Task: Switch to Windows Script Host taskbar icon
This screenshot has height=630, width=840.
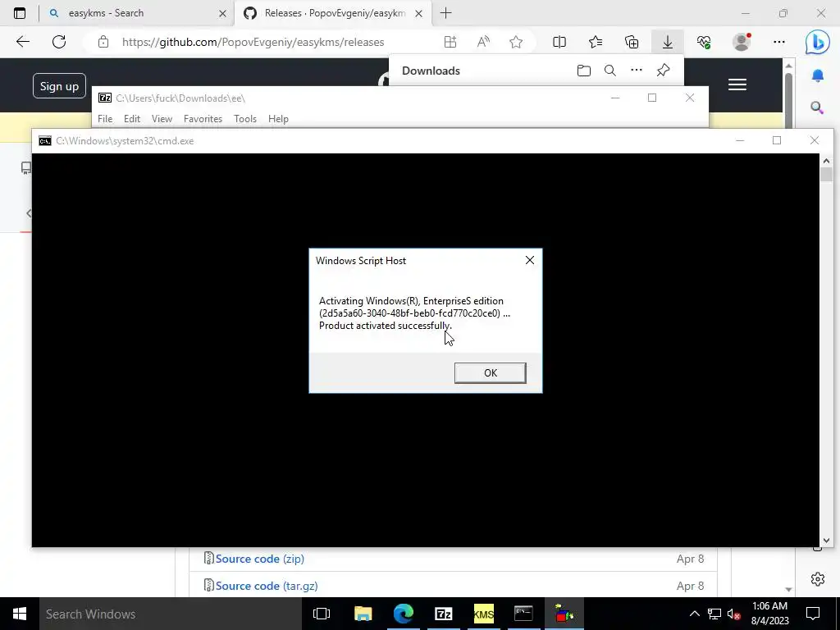Action: pyautogui.click(x=564, y=614)
